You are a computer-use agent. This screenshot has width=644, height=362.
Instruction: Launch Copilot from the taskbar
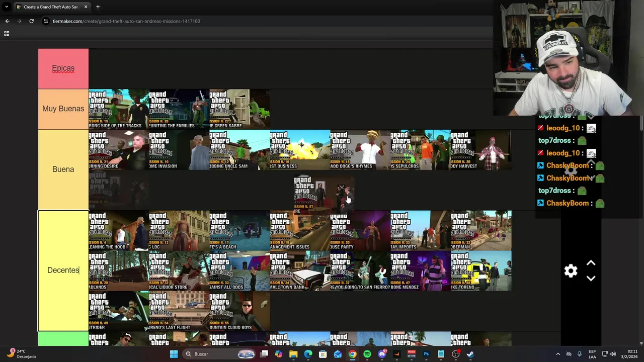pyautogui.click(x=279, y=354)
